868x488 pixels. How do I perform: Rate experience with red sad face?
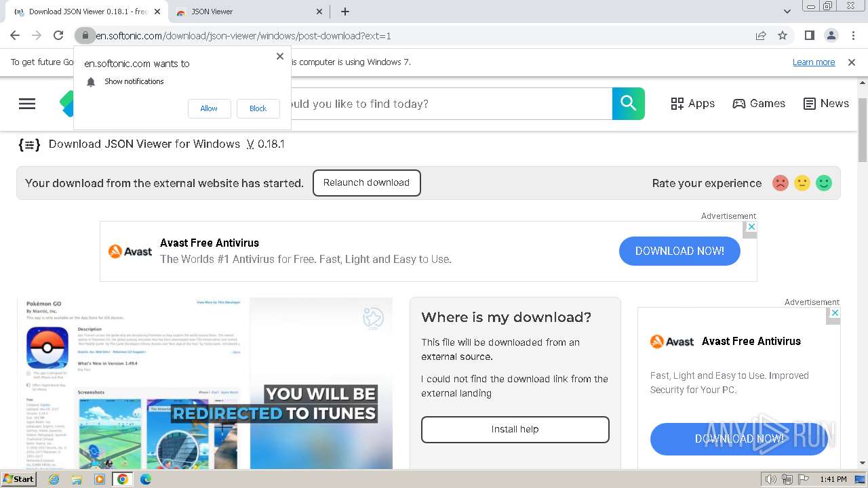(x=781, y=183)
